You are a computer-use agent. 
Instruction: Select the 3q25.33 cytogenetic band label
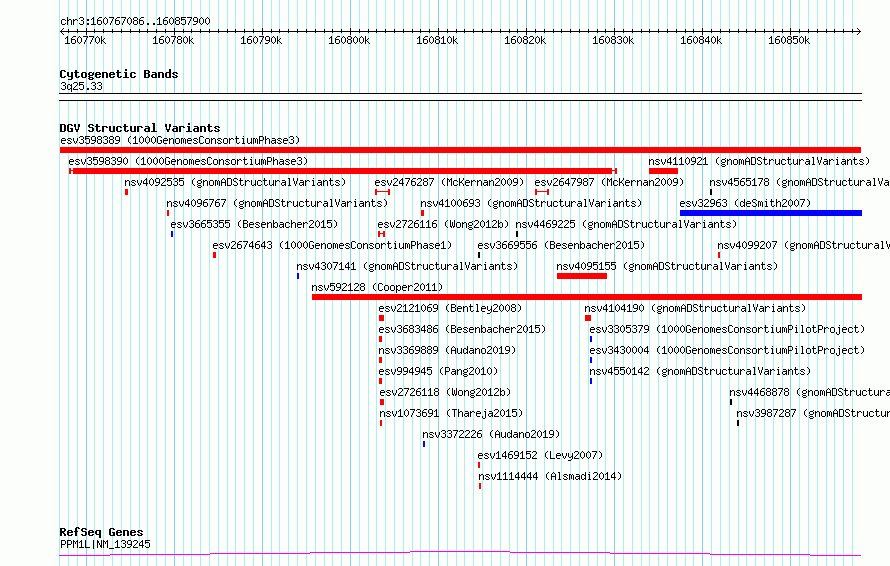coord(82,86)
